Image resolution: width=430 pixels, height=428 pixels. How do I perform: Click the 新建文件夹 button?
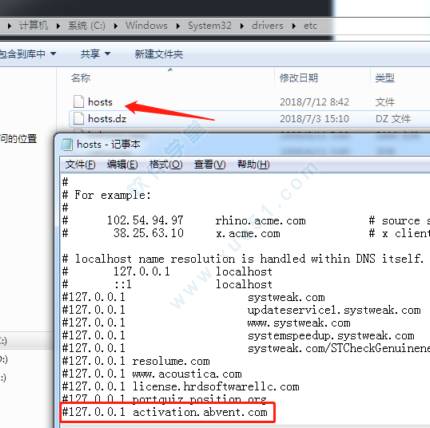coord(159,54)
